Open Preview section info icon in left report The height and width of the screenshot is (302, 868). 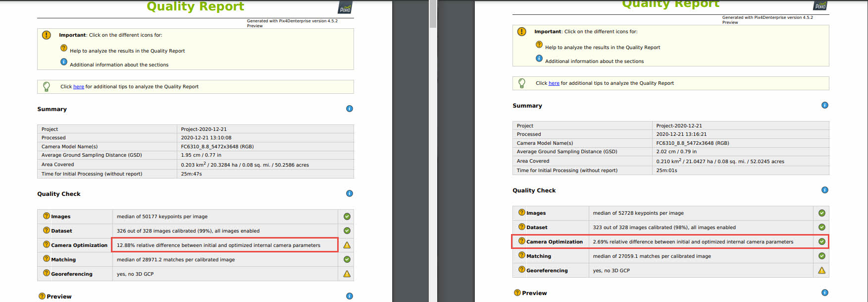[x=350, y=296]
